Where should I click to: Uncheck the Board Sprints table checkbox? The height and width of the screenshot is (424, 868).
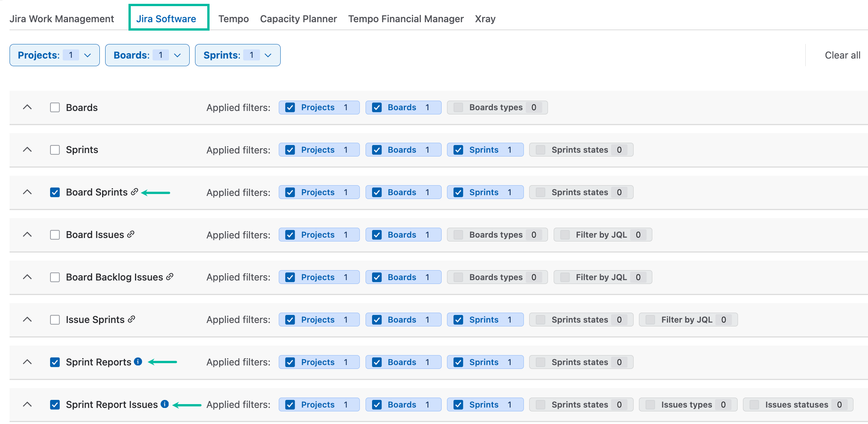click(55, 192)
